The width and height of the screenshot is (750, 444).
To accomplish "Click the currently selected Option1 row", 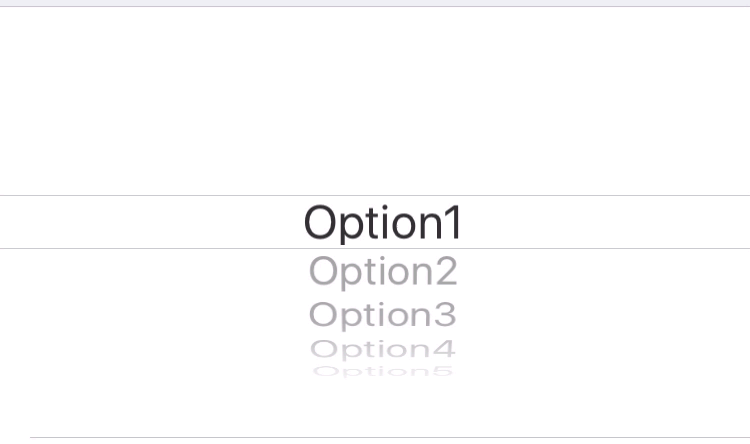I will [x=375, y=222].
